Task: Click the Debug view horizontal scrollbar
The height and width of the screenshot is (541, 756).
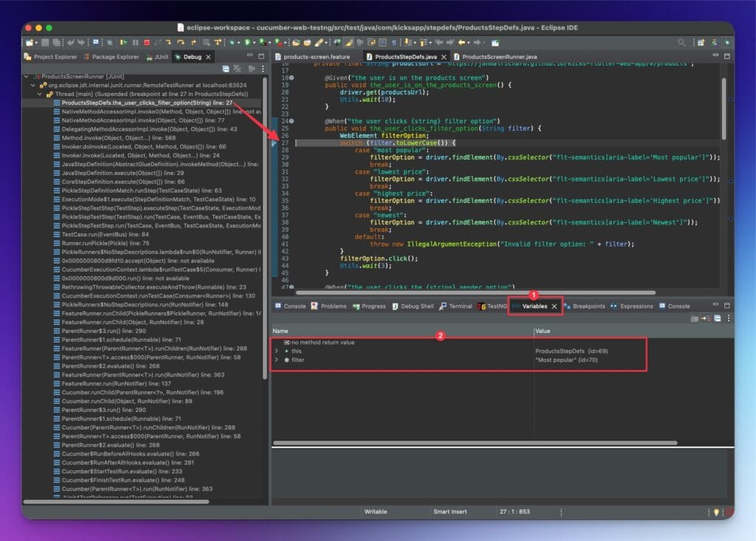Action: point(116,501)
